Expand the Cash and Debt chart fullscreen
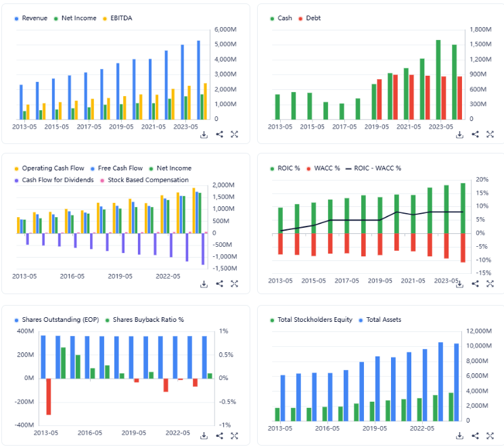 click(x=490, y=135)
